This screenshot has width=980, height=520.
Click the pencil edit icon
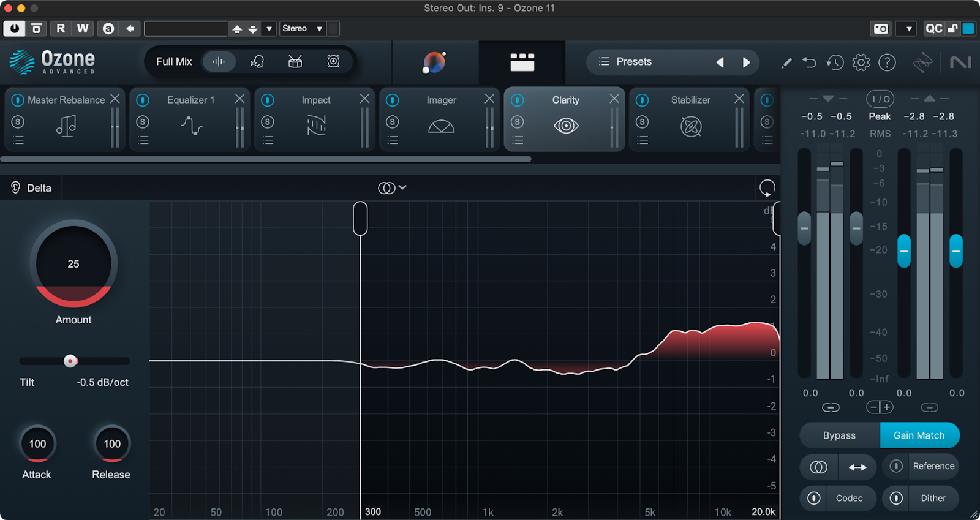786,62
